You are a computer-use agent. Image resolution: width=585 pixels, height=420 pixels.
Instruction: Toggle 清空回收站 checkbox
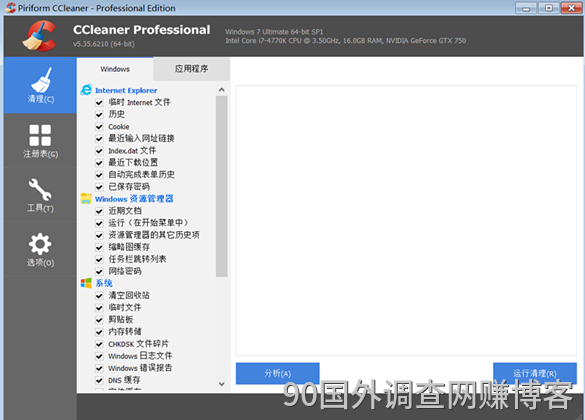99,296
